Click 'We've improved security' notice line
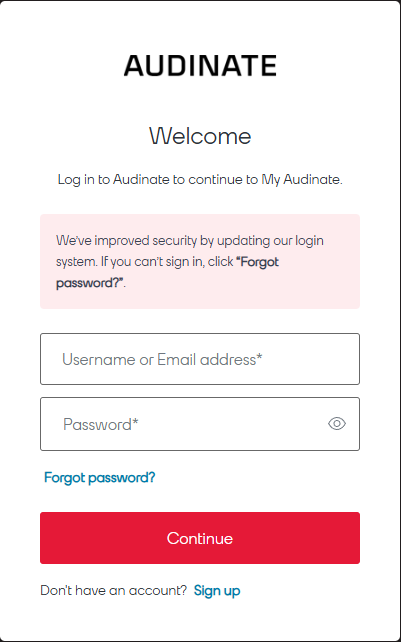The image size is (401, 642). (x=127, y=240)
